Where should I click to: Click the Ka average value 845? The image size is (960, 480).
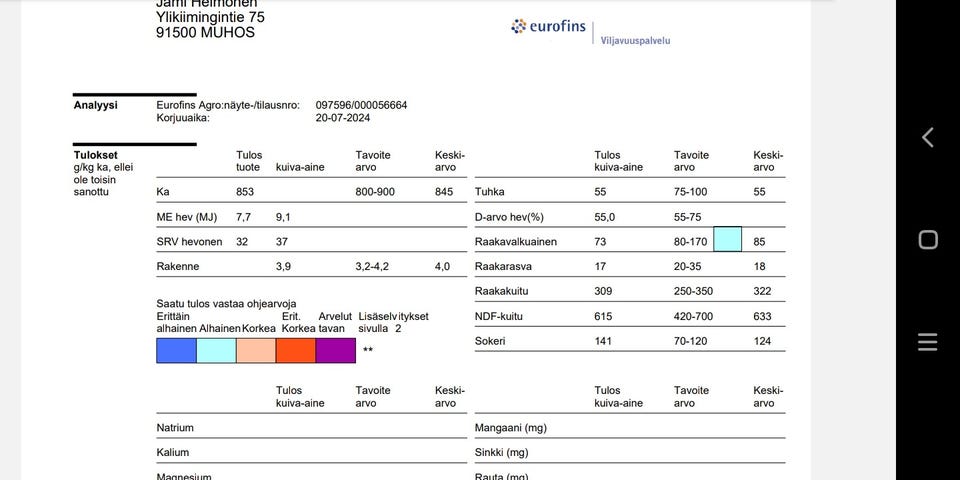[444, 192]
